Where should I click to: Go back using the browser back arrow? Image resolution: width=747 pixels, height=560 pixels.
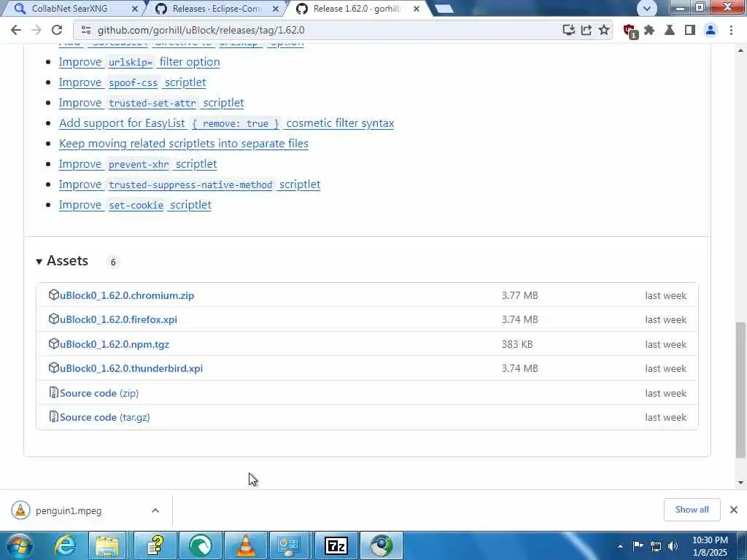click(16, 30)
